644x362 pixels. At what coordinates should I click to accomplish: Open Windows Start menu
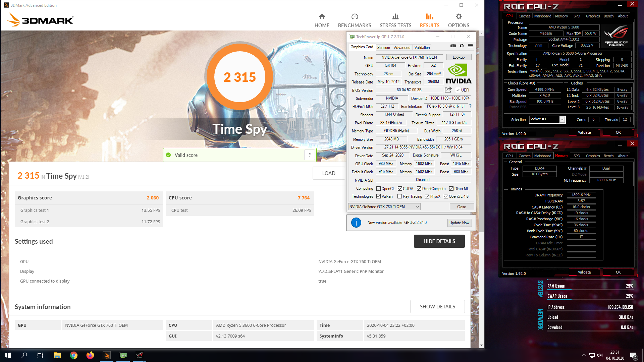click(x=8, y=355)
